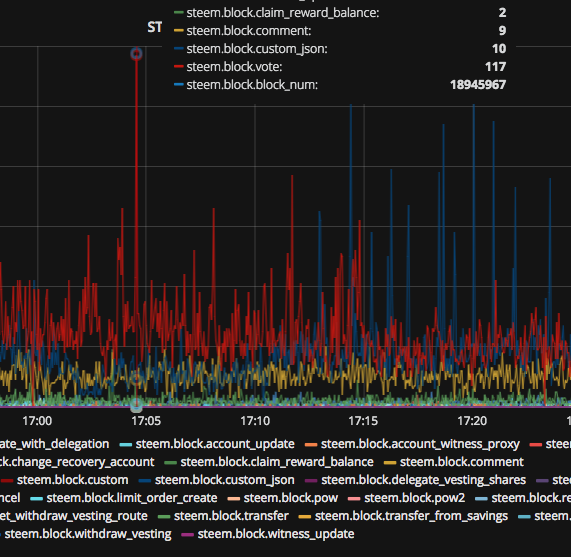Toggle the steem.block.transfer legend entry
This screenshot has width=571, height=557.
[231, 516]
